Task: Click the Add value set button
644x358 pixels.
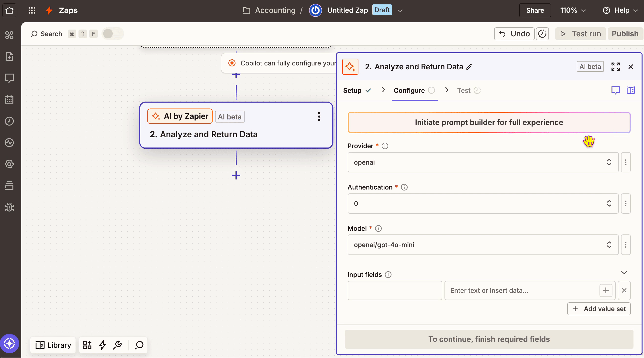Action: pyautogui.click(x=599, y=309)
